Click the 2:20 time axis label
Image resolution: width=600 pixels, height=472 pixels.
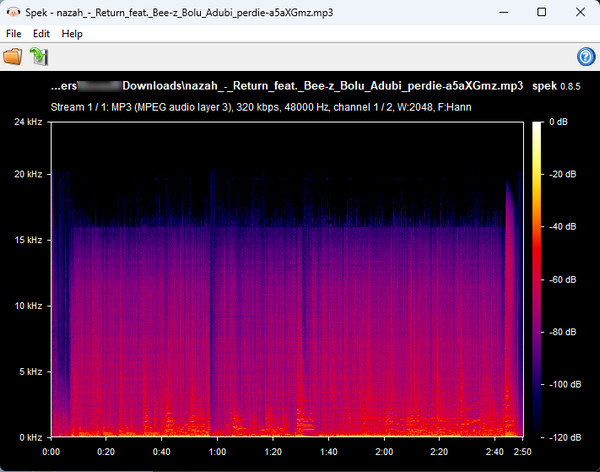pos(439,452)
